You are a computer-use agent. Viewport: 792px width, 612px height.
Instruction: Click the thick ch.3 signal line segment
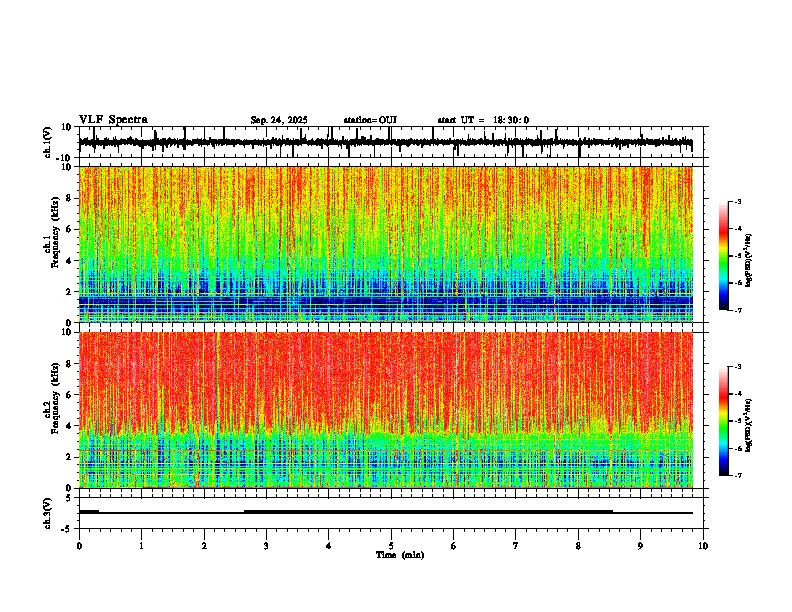click(428, 512)
